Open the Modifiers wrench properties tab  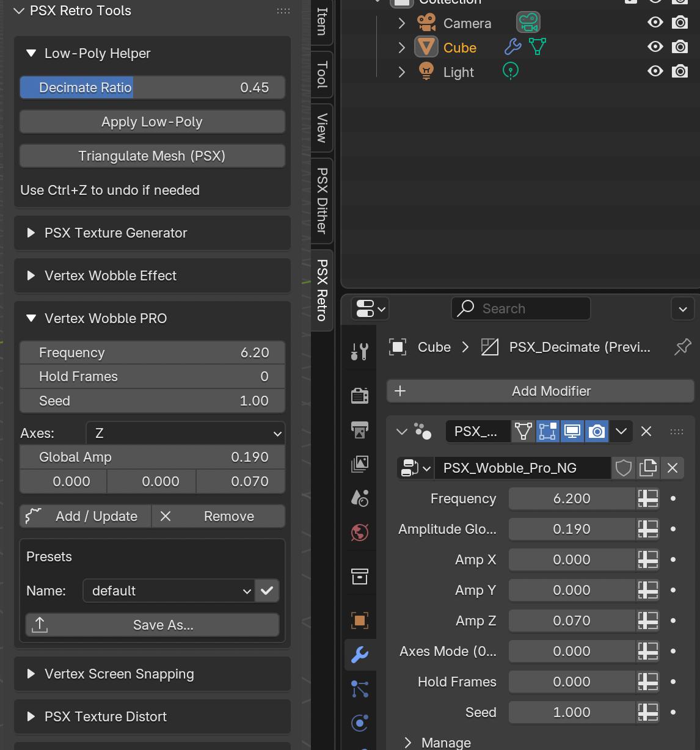[x=360, y=655]
